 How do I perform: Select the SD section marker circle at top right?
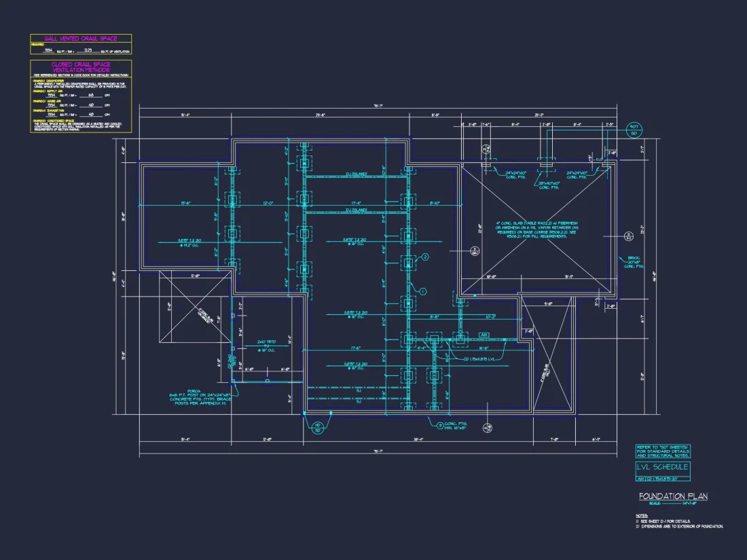click(x=634, y=130)
